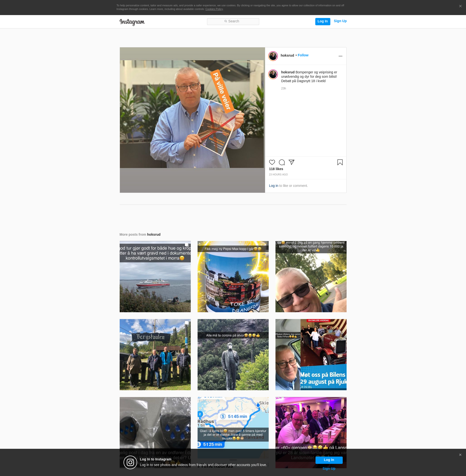Open the Bergstaulen group photo post
466x476 pixels.
coord(155,355)
